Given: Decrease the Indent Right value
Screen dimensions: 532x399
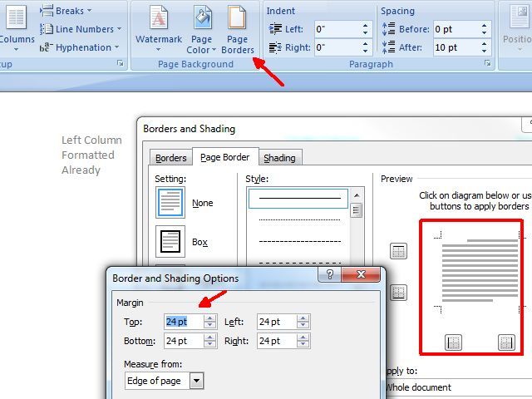Looking at the screenshot, I should point(366,51).
